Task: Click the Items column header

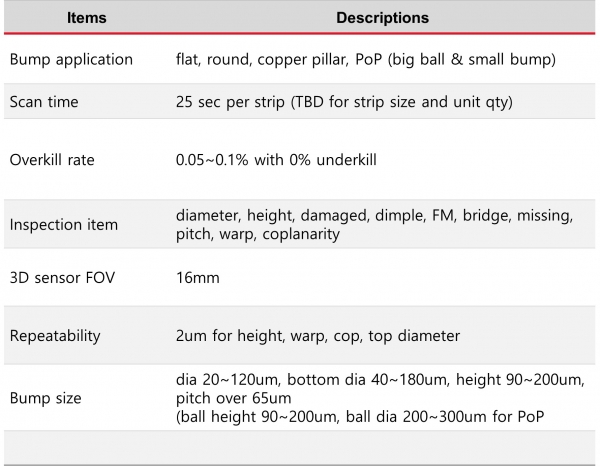Action: 86,18
